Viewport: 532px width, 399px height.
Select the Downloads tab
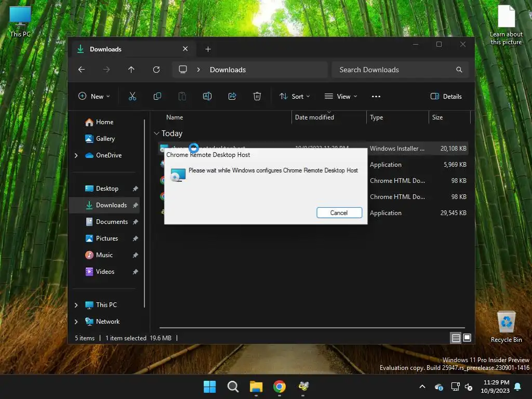132,49
